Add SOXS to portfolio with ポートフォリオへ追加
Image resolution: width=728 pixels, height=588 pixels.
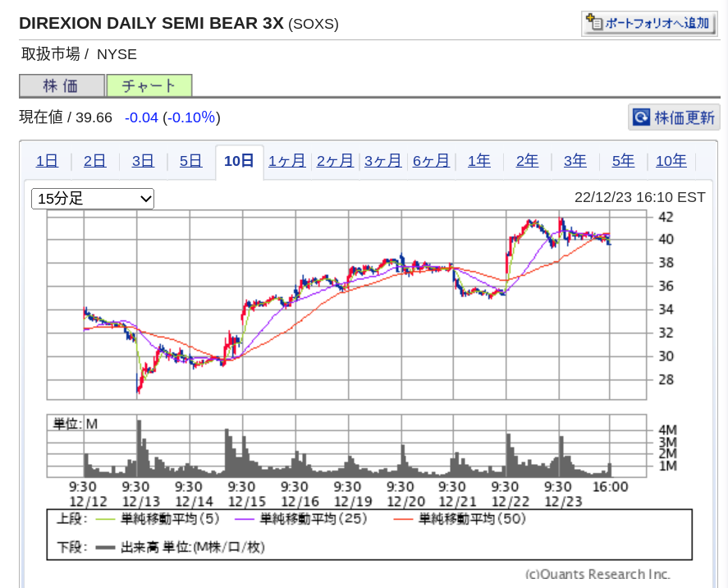(x=649, y=23)
